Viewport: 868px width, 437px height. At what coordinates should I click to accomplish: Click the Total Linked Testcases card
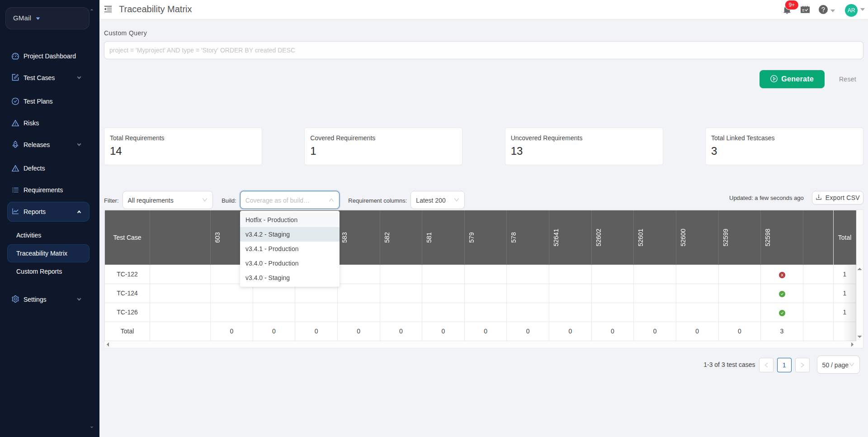(784, 146)
